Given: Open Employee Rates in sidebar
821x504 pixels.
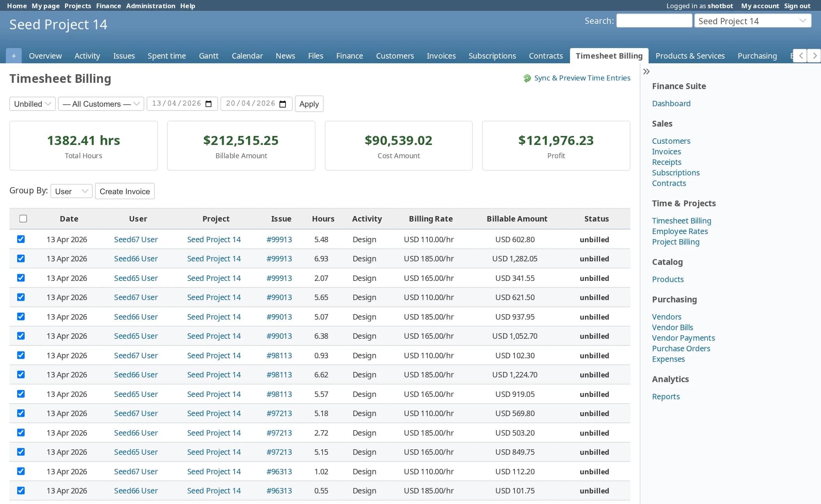Looking at the screenshot, I should 680,231.
